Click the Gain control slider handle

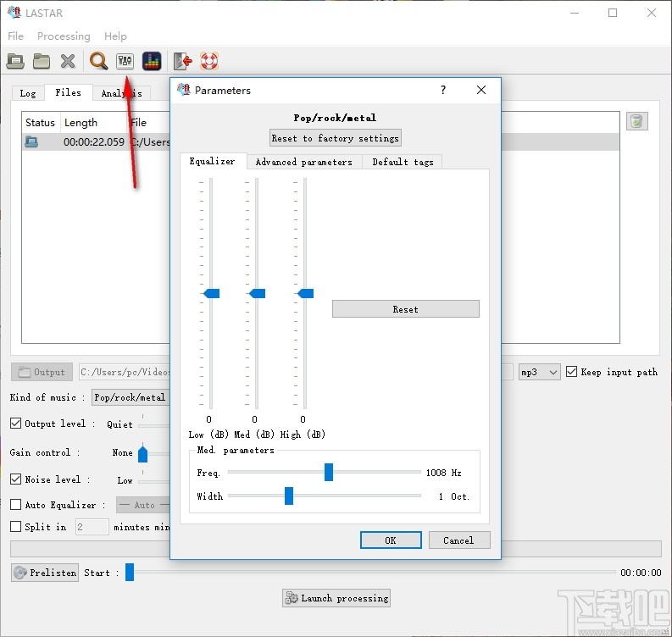point(142,454)
